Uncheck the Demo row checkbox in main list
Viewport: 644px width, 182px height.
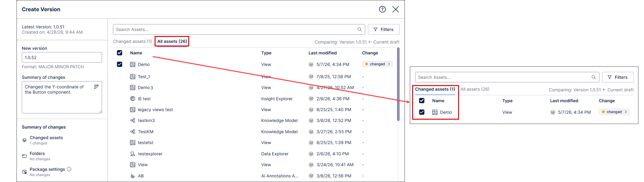(x=120, y=64)
